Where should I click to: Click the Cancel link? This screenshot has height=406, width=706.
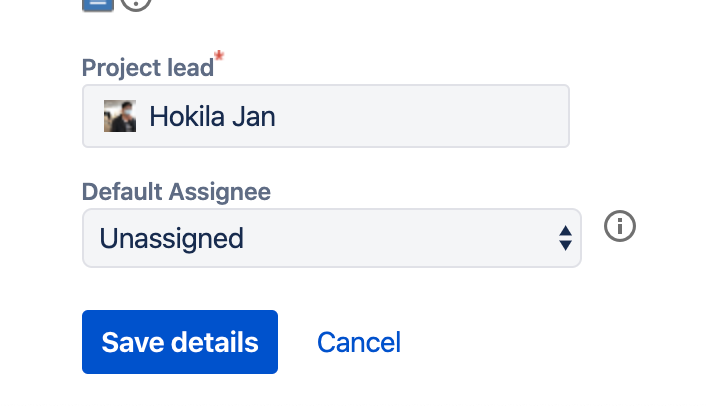359,342
